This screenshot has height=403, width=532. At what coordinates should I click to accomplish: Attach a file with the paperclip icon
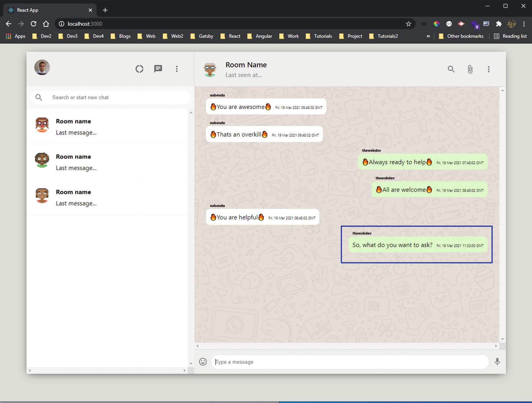pos(470,69)
